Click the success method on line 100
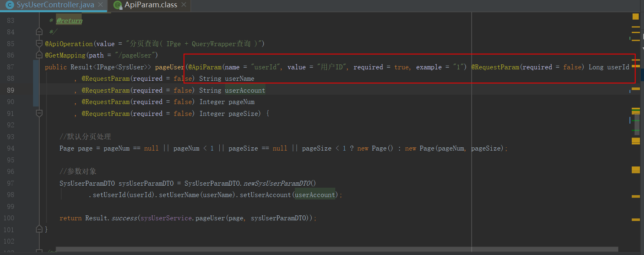644x255 pixels. (124, 218)
